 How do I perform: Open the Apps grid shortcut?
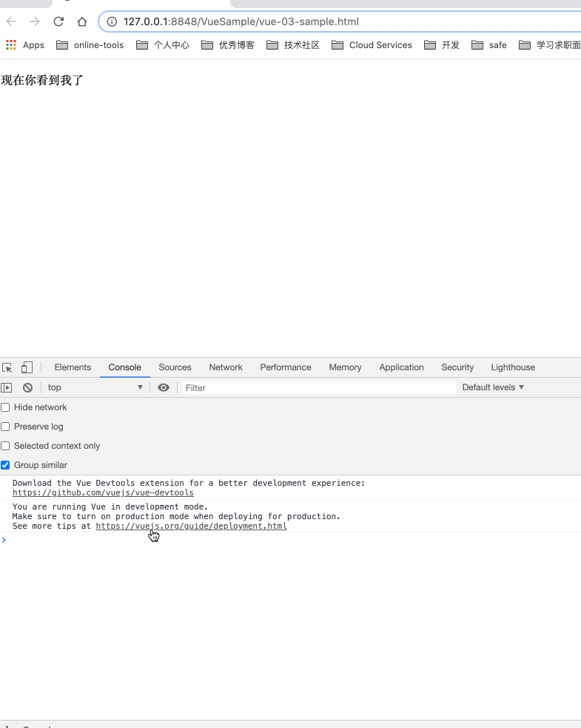point(25,45)
